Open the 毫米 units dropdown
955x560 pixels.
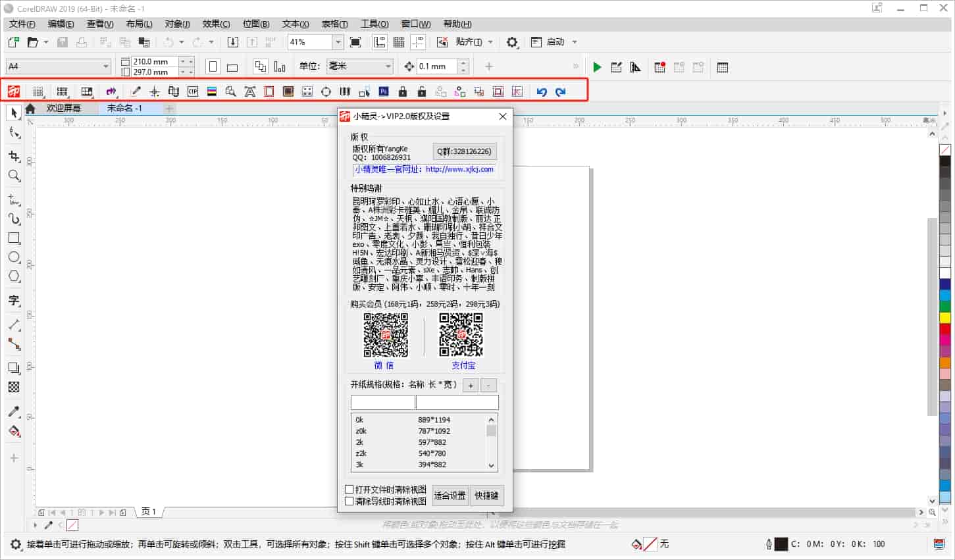point(388,66)
